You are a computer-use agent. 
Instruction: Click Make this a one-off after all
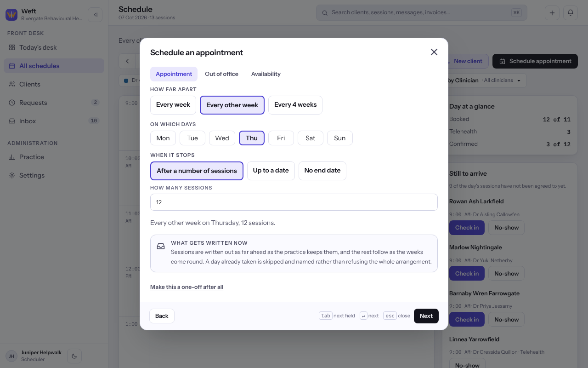[x=187, y=287]
